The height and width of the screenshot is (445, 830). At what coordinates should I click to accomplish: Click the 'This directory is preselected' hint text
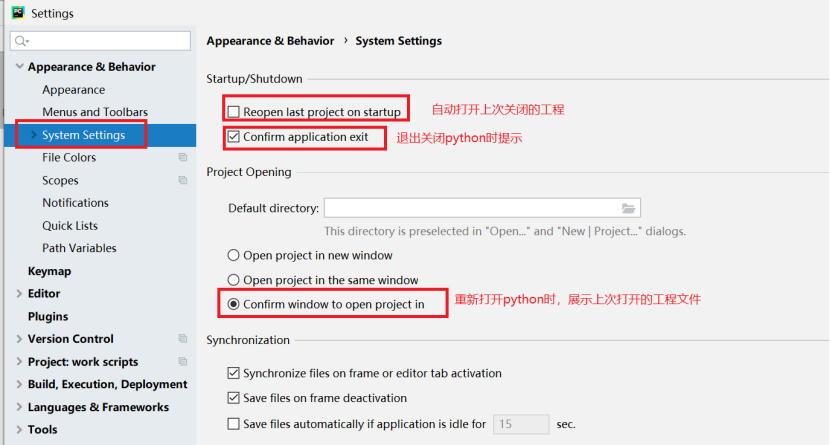[x=505, y=231]
